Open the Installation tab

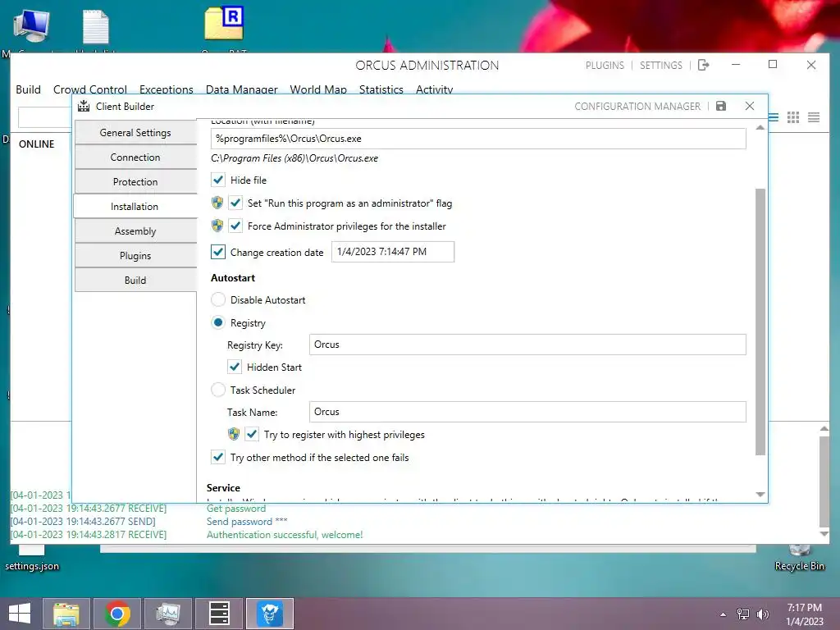(135, 206)
